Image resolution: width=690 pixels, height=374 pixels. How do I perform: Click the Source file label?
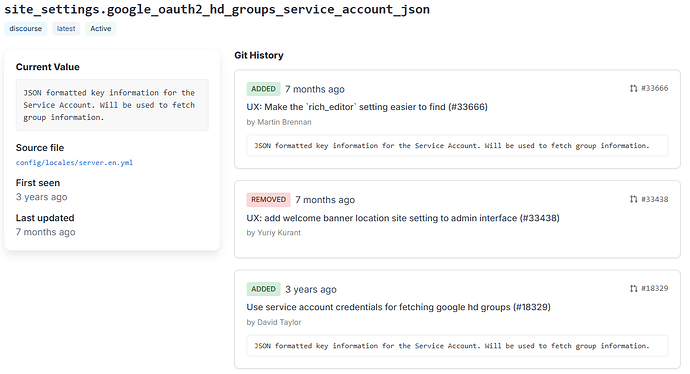[40, 148]
